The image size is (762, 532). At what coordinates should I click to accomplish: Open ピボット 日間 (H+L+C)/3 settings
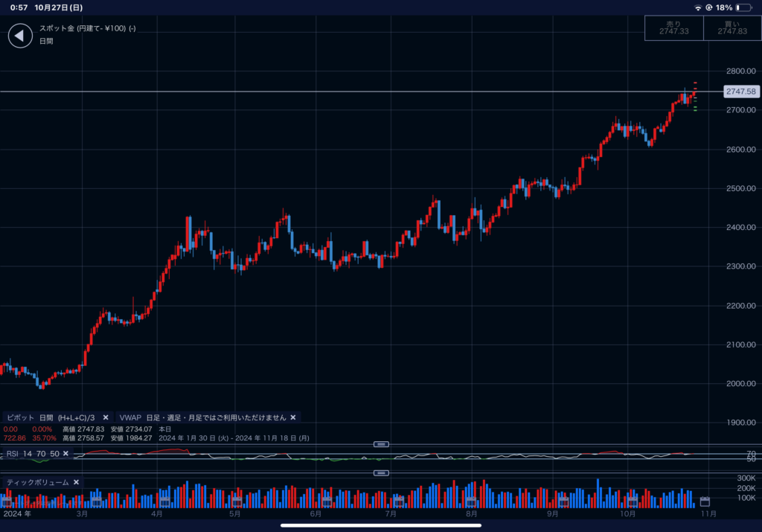51,418
